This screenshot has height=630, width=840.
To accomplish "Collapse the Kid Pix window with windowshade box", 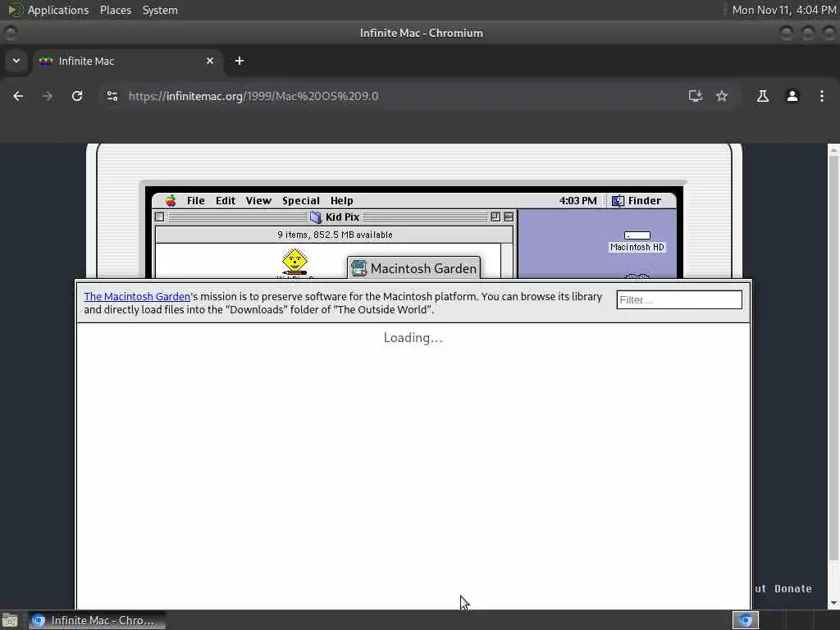I will click(509, 217).
